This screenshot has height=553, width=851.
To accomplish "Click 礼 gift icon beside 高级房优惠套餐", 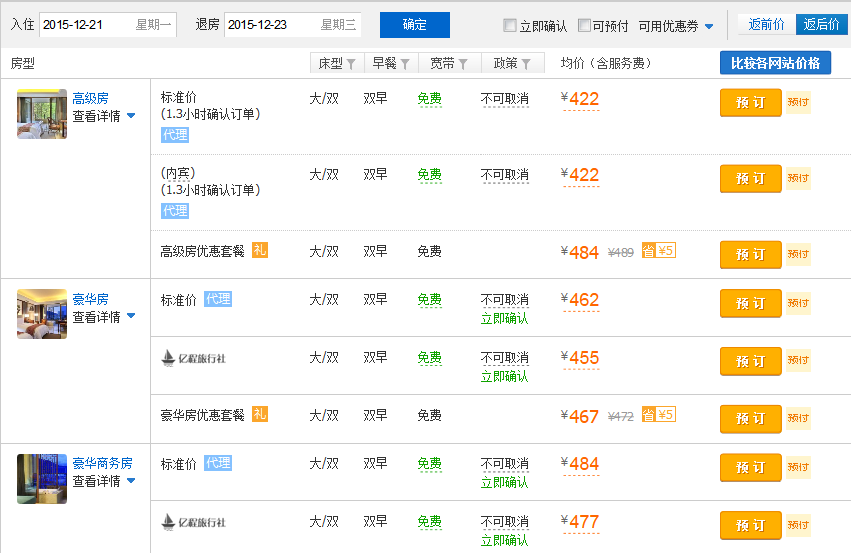I will click(260, 250).
